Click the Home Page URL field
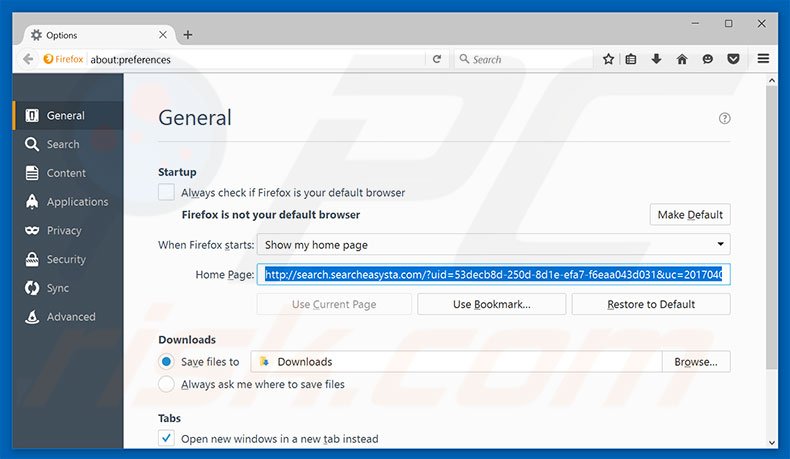 [494, 275]
